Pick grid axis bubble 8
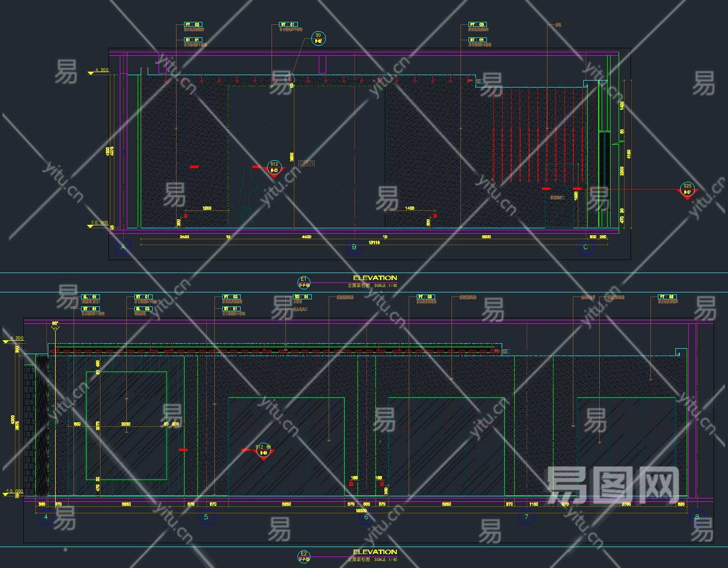Viewport: 728px width, 568px height. click(697, 517)
